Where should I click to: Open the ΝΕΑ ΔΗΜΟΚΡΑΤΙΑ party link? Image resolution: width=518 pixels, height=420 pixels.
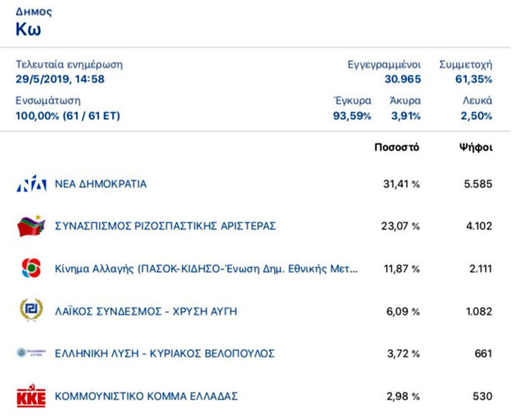pos(101,184)
